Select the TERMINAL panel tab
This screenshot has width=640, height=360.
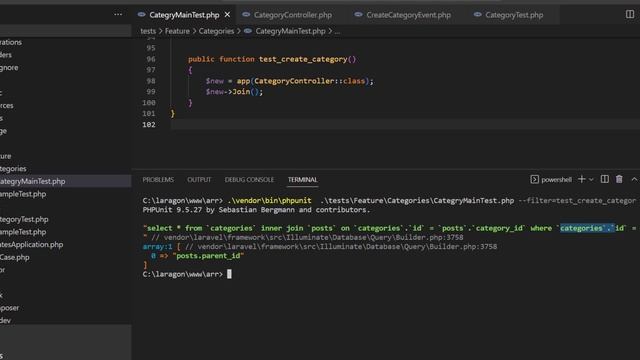coord(302,180)
